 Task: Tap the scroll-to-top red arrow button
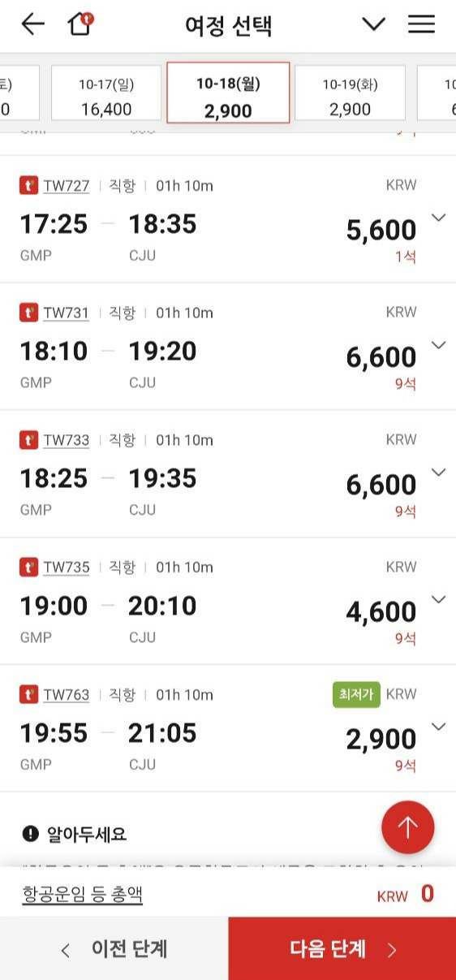pyautogui.click(x=407, y=827)
